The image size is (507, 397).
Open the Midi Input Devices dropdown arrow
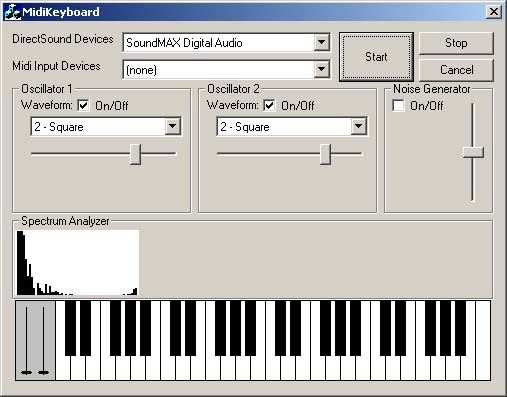(x=321, y=69)
